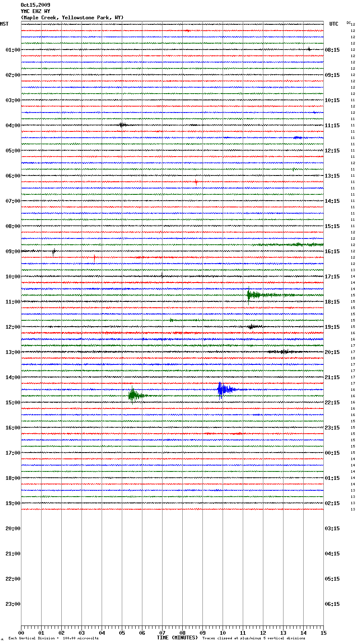Viewport: 357px width, 644px height.
Task: Click the "06:15" UTC time label
Action: [x=332, y=604]
